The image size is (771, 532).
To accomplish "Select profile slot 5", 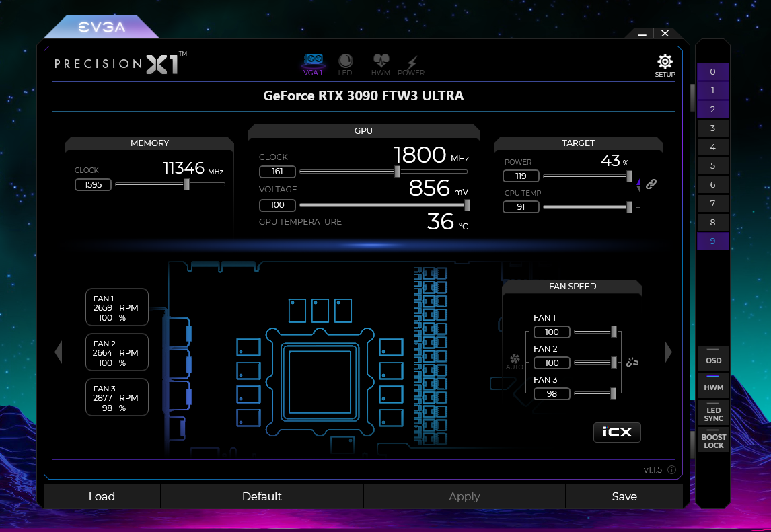I will pyautogui.click(x=712, y=165).
